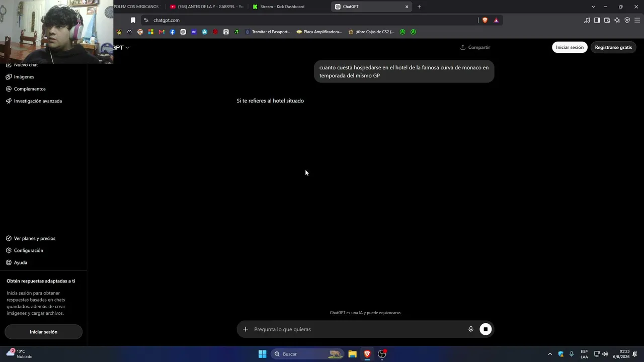Open the Facebook bookmark icon
The image size is (644, 362).
[x=173, y=32]
